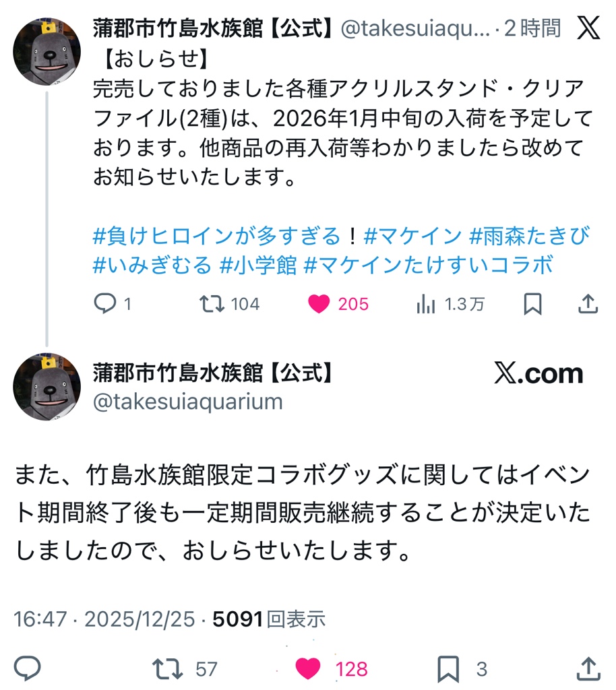Open the #いみぎむる hashtag
Image resolution: width=616 pixels, height=690 pixels.
point(152,265)
